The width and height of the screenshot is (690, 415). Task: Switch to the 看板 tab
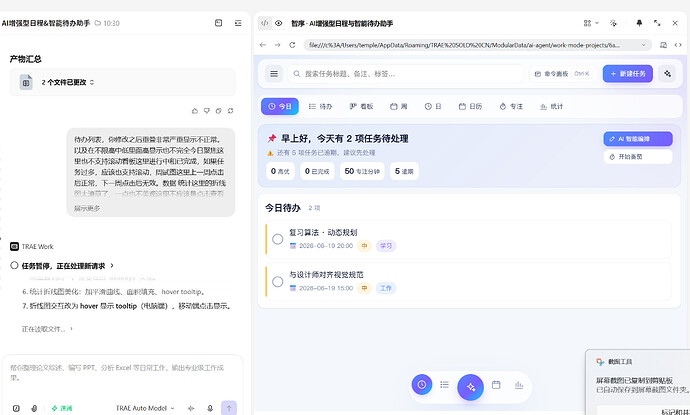tap(361, 107)
